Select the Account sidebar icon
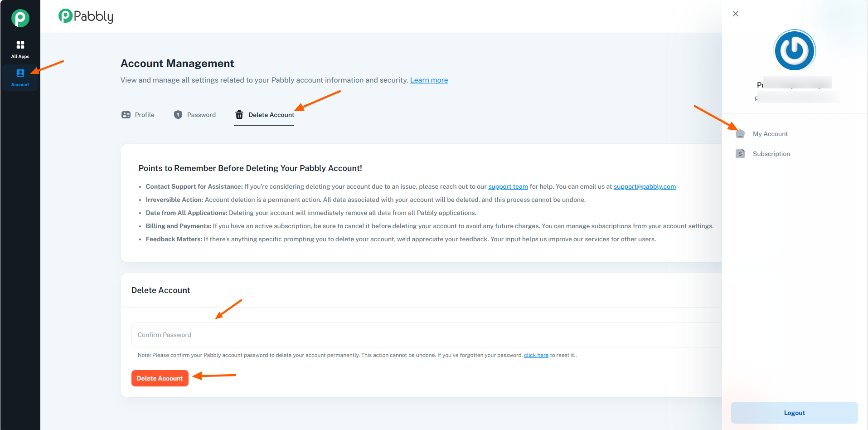This screenshot has height=430, width=868. click(x=20, y=73)
